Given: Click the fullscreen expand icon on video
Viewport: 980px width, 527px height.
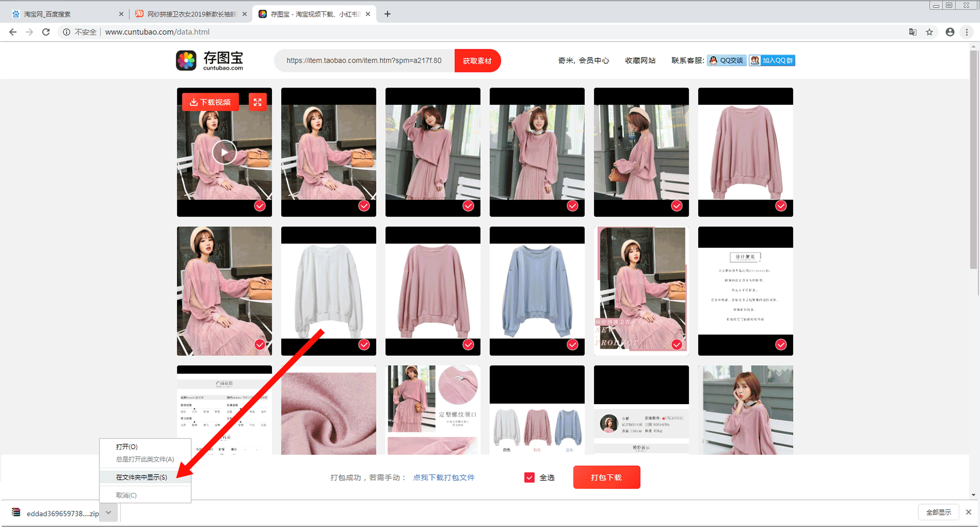Looking at the screenshot, I should (257, 102).
